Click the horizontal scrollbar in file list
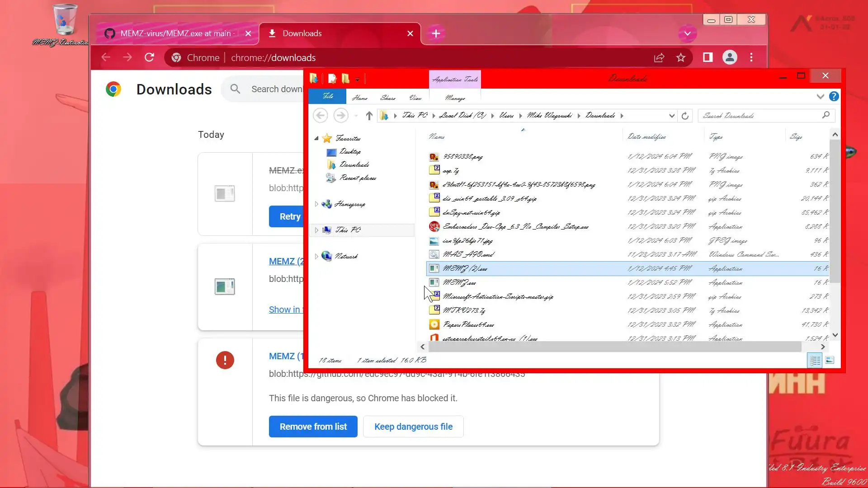The width and height of the screenshot is (868, 488). 615,347
